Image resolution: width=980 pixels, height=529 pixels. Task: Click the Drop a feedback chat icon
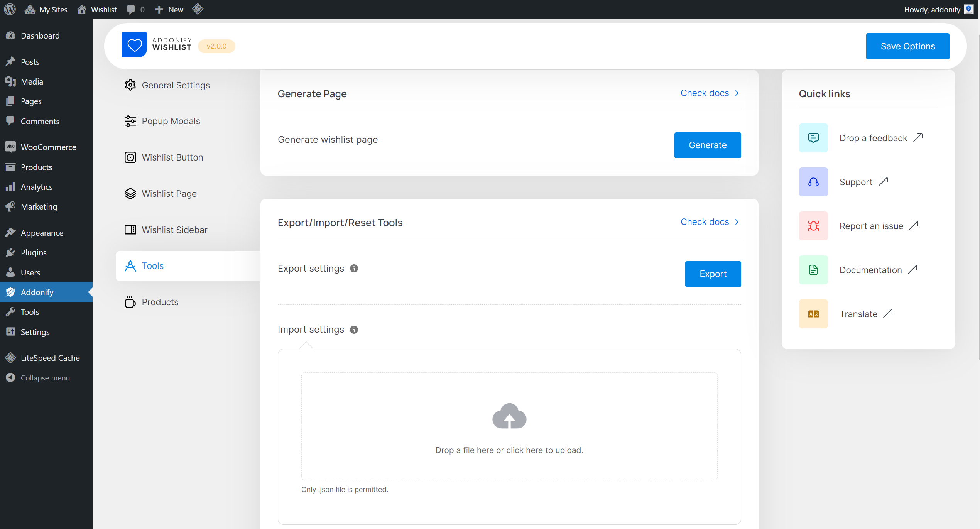tap(813, 138)
